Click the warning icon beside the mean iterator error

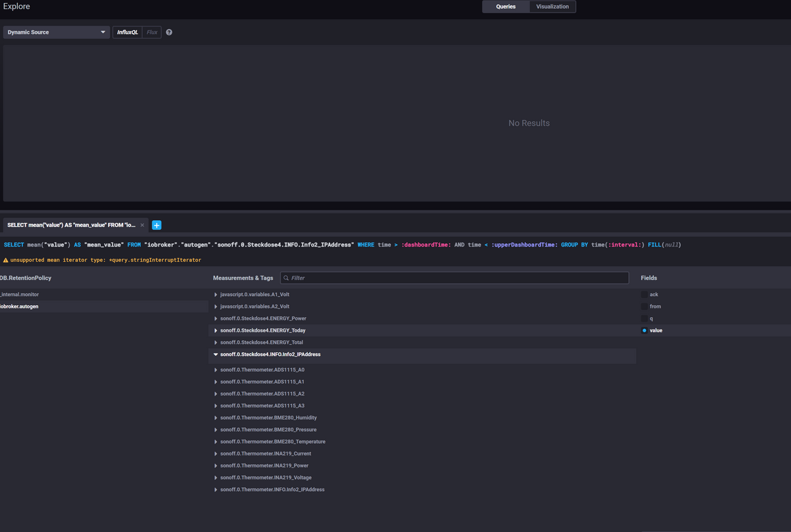5,260
